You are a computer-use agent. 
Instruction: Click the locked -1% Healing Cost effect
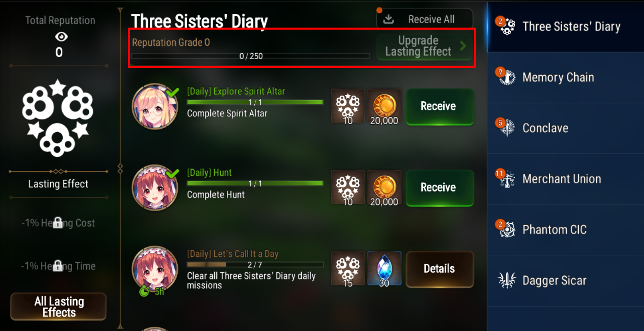(x=58, y=223)
